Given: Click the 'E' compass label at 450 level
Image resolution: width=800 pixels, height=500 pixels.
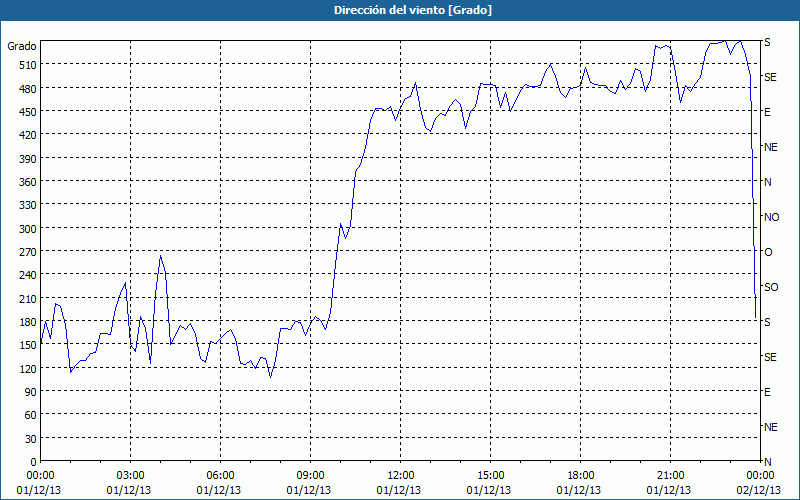Looking at the screenshot, I should tap(767, 112).
